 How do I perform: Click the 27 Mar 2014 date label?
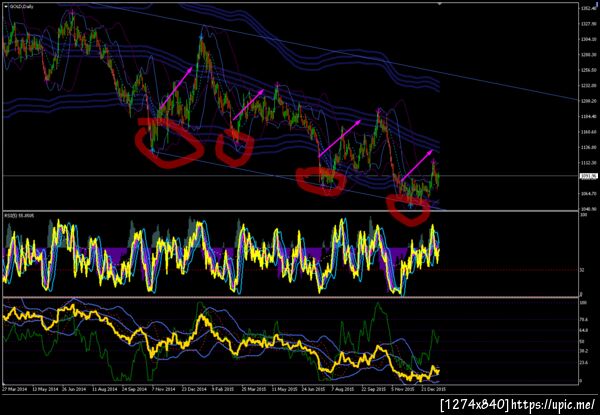(x=14, y=388)
